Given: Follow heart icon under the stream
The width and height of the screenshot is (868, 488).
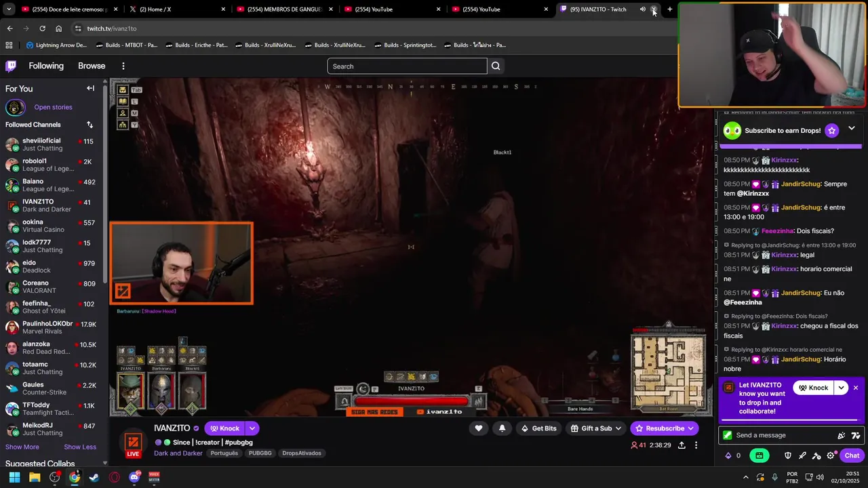Looking at the screenshot, I should coord(478,428).
